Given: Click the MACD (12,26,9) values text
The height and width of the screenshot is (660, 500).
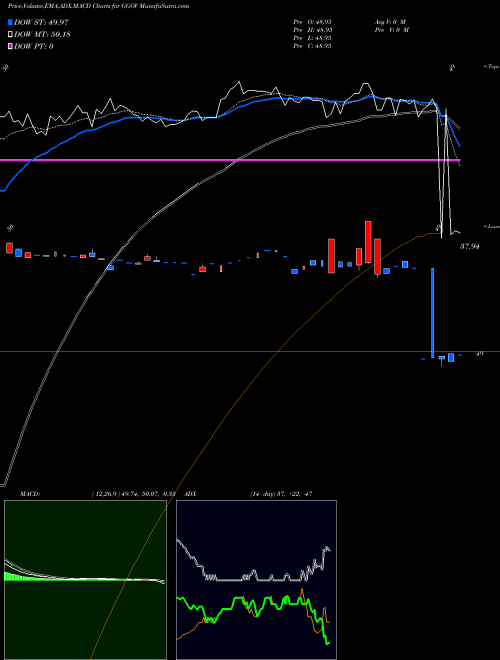Looking at the screenshot, I should pyautogui.click(x=133, y=494).
